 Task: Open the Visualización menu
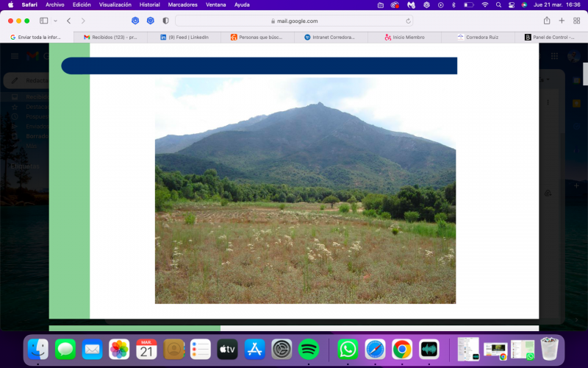pyautogui.click(x=115, y=5)
